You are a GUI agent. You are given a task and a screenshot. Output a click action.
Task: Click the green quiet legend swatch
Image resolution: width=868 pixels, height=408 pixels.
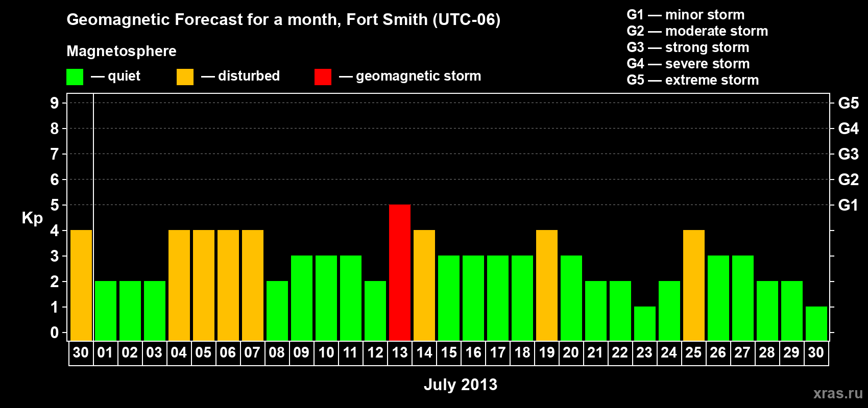[x=75, y=77]
